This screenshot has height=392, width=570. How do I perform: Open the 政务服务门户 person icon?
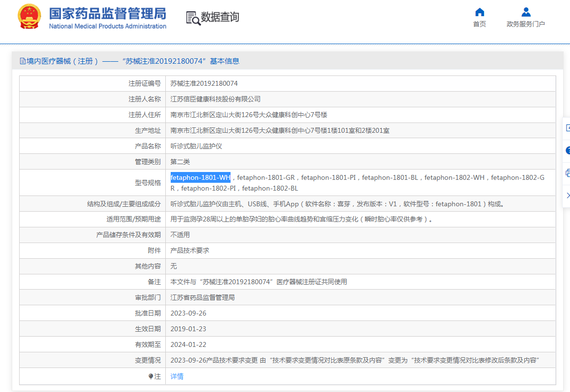coord(526,12)
